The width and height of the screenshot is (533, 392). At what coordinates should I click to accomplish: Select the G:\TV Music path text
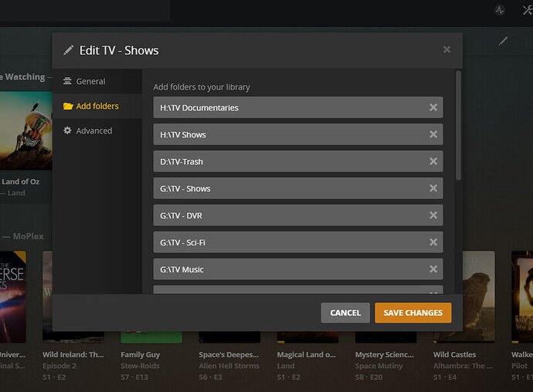(182, 269)
